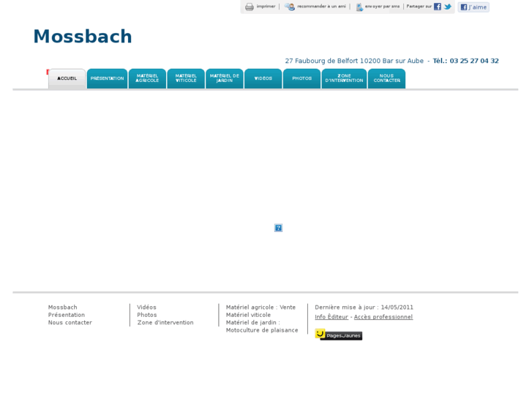
Task: Click the Mossbach site title
Action: [83, 37]
